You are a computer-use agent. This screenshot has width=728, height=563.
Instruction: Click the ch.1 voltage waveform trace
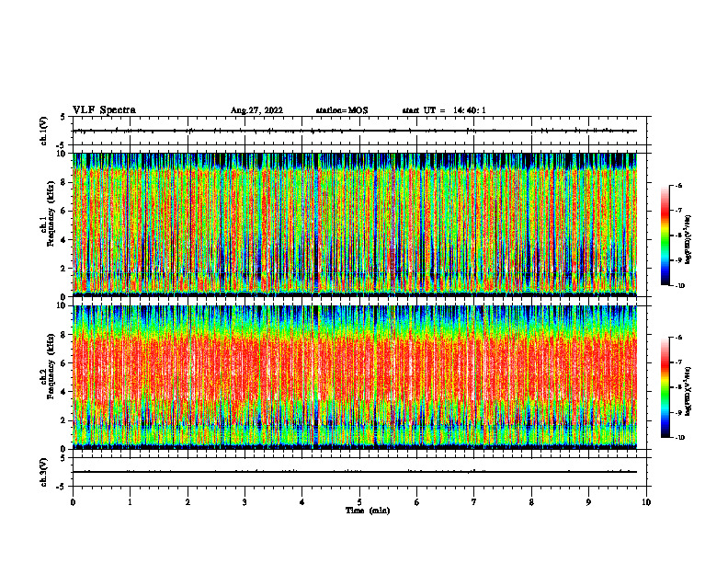click(355, 131)
